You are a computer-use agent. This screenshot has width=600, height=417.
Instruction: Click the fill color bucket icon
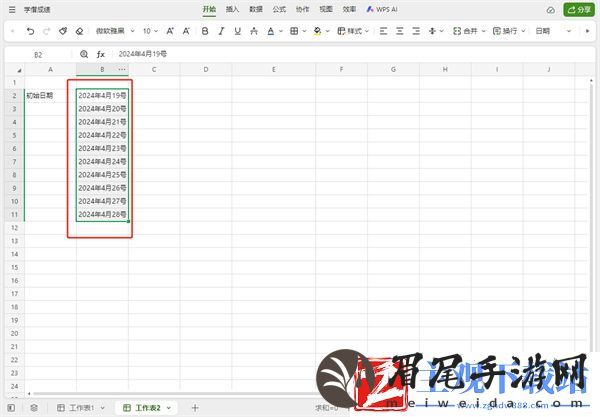317,31
